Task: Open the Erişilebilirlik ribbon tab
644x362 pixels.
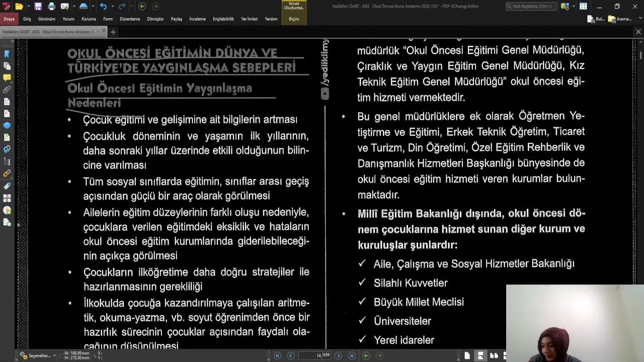Action: click(223, 19)
